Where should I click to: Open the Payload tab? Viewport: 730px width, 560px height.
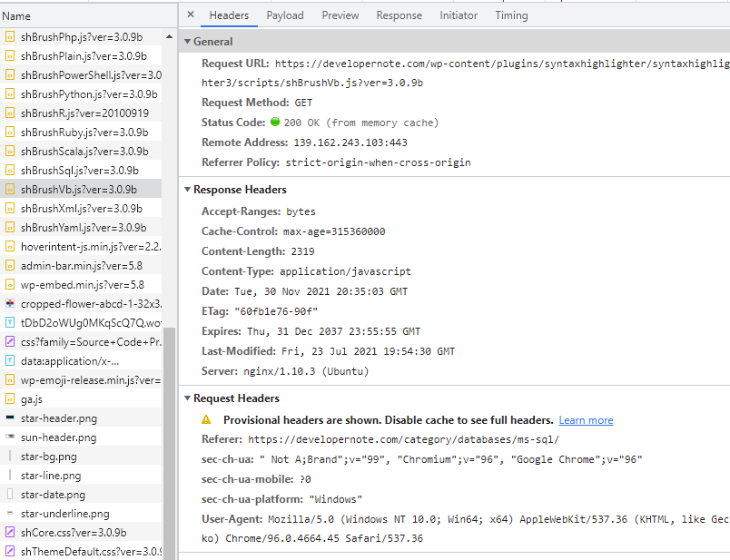[x=285, y=15]
